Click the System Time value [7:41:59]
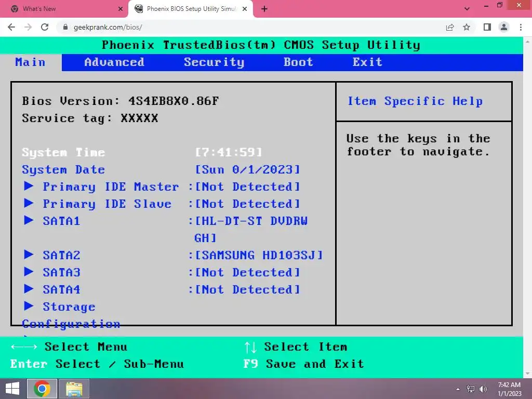The width and height of the screenshot is (532, 399). pos(229,152)
